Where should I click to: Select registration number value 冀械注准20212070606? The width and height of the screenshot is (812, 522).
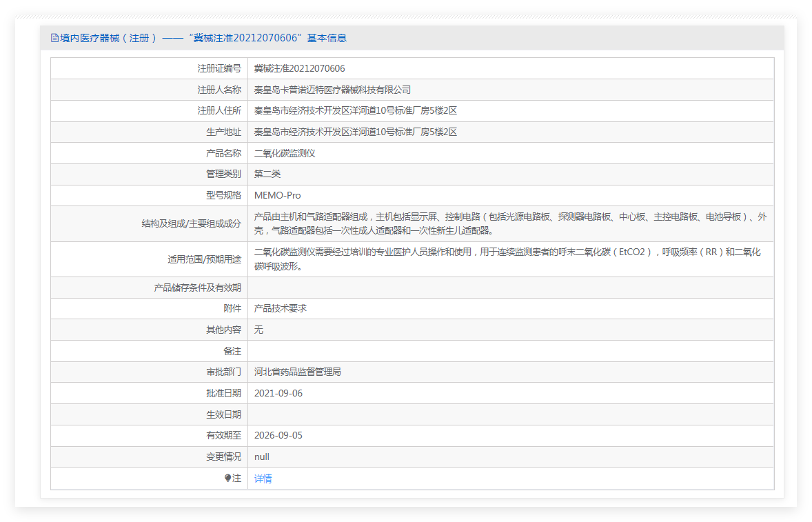[299, 68]
